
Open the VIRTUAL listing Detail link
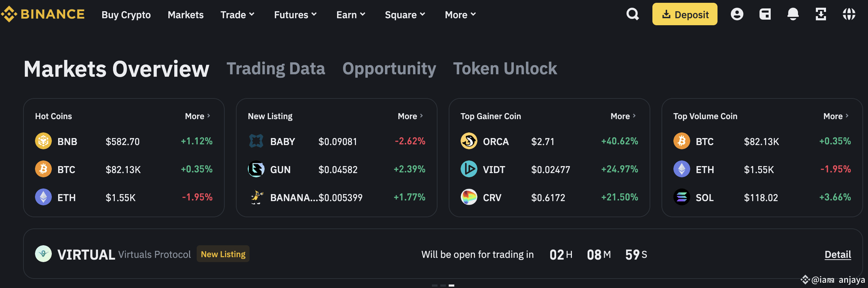tap(838, 254)
